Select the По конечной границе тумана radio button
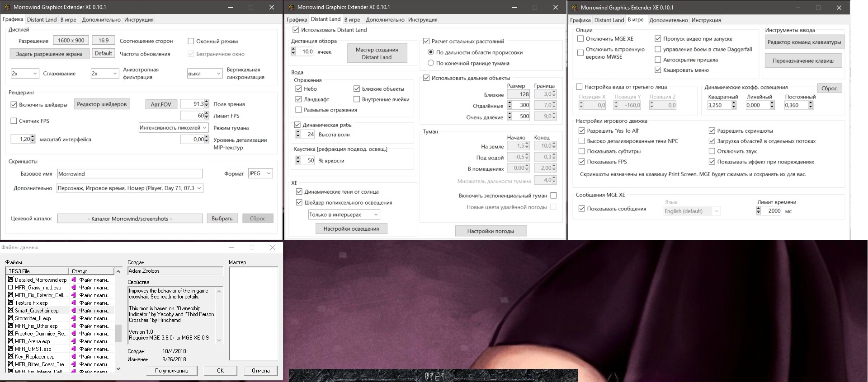 point(431,63)
